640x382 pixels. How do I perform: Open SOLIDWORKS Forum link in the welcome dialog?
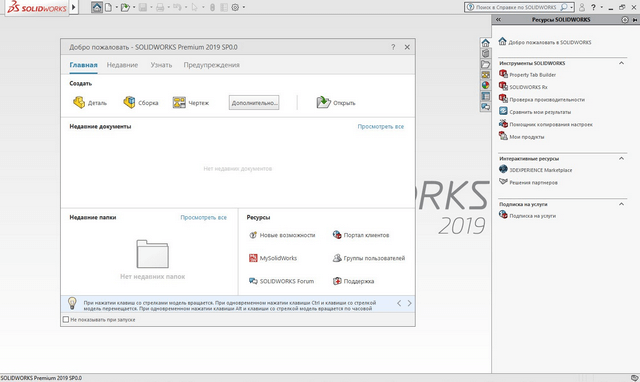(282, 281)
